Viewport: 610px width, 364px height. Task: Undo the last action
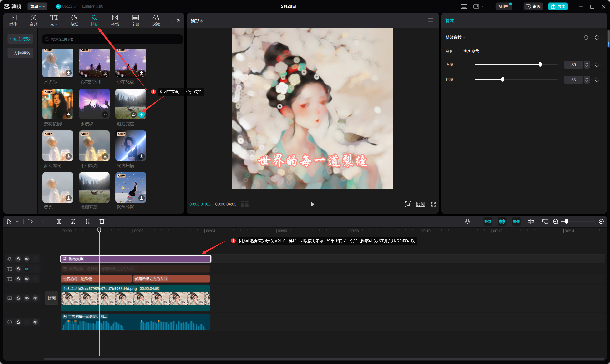[x=30, y=221]
